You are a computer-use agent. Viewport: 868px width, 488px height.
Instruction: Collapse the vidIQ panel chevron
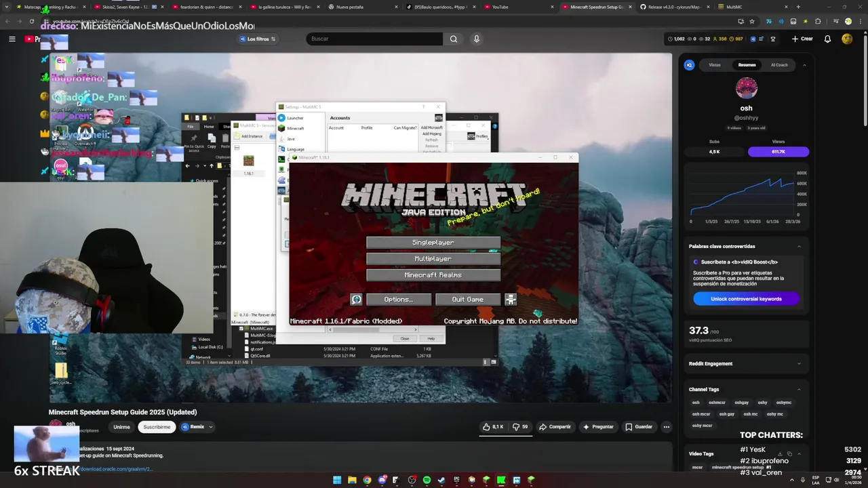tap(804, 65)
